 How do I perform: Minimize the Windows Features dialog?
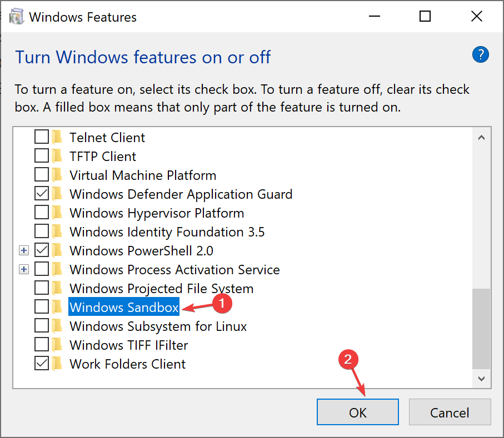tap(375, 17)
